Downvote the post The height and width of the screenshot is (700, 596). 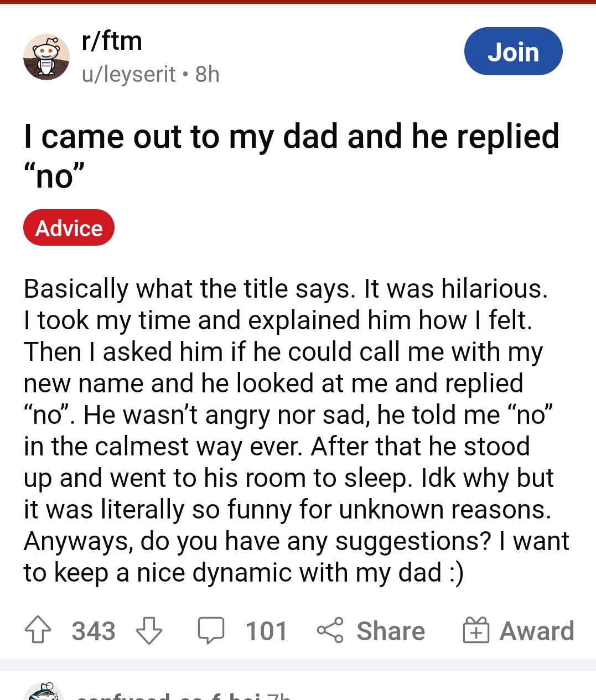click(x=149, y=631)
